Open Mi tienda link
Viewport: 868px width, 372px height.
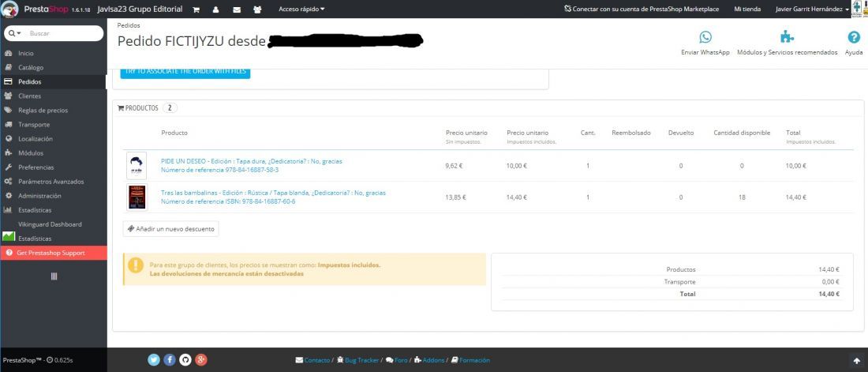[746, 9]
